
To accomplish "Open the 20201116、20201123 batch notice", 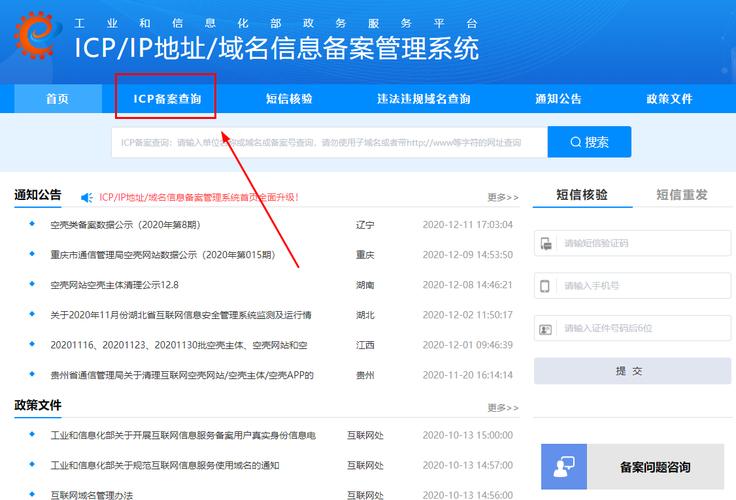I will (x=179, y=345).
